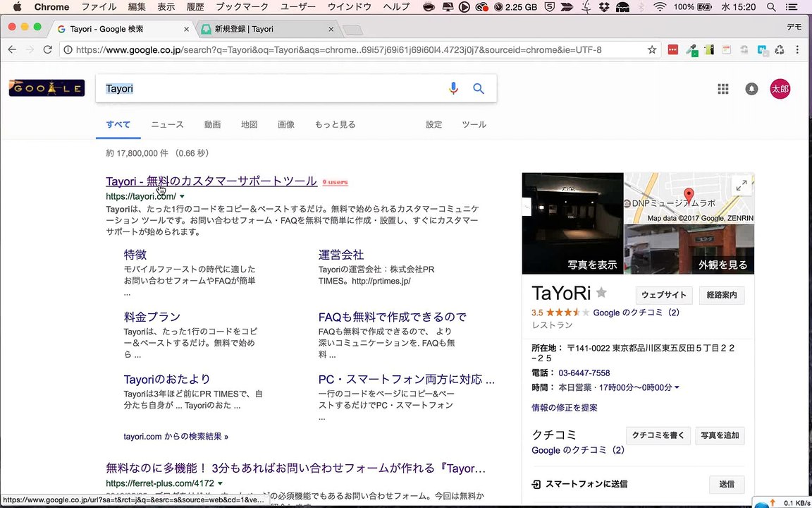
Task: Call phone number 03-6447-7558
Action: tap(584, 373)
